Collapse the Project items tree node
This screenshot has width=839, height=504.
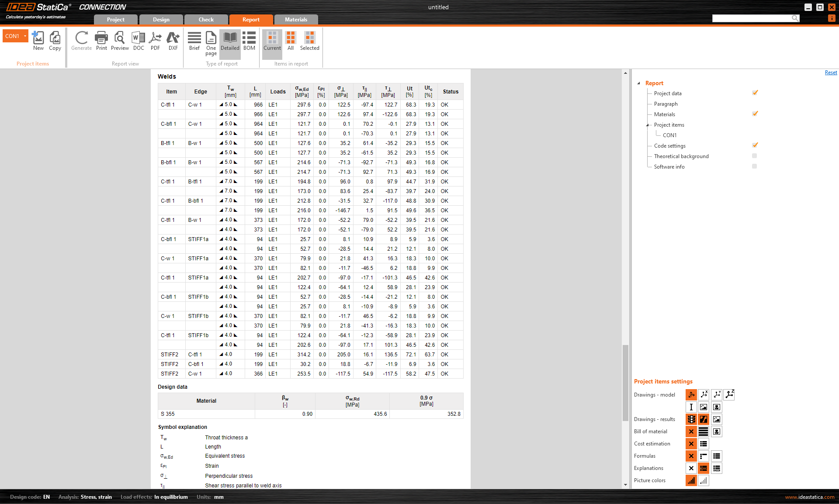click(648, 125)
